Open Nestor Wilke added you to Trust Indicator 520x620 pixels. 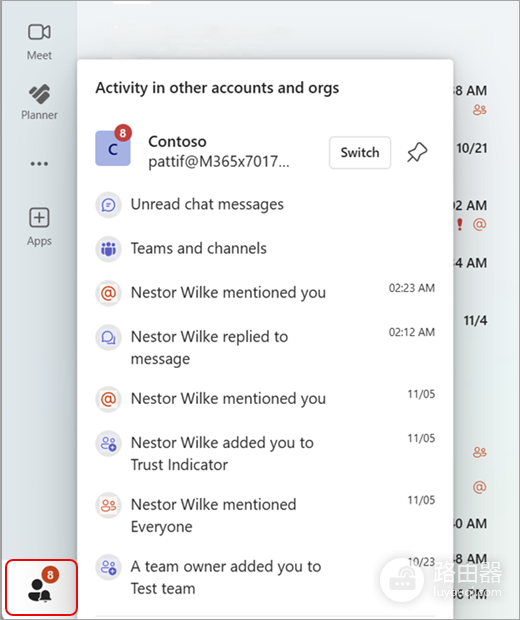tap(265, 454)
